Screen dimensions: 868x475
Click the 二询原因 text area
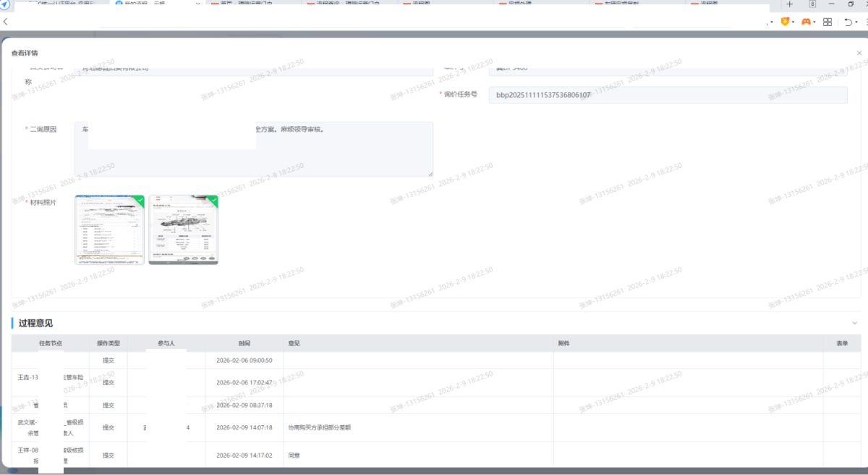(x=253, y=149)
